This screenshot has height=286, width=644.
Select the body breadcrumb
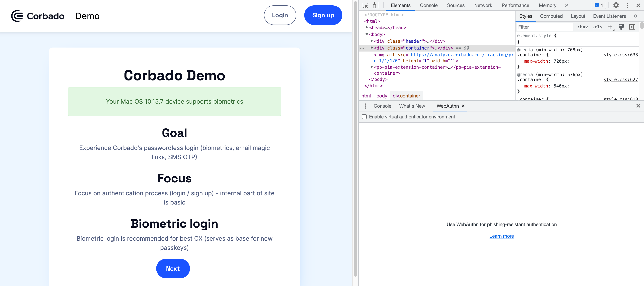click(x=381, y=96)
